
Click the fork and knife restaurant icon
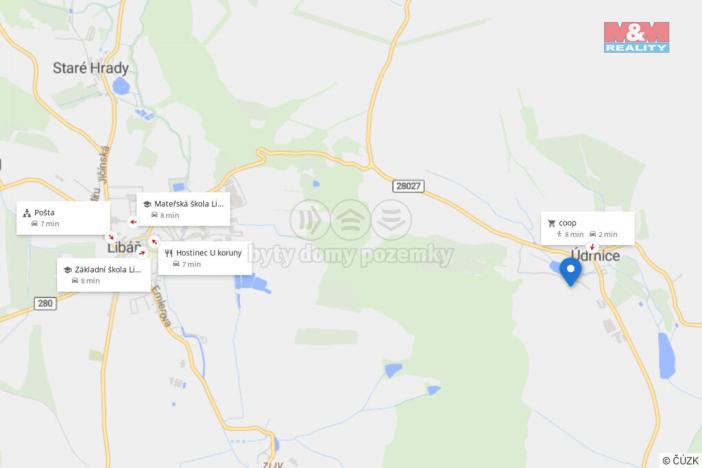coord(168,253)
